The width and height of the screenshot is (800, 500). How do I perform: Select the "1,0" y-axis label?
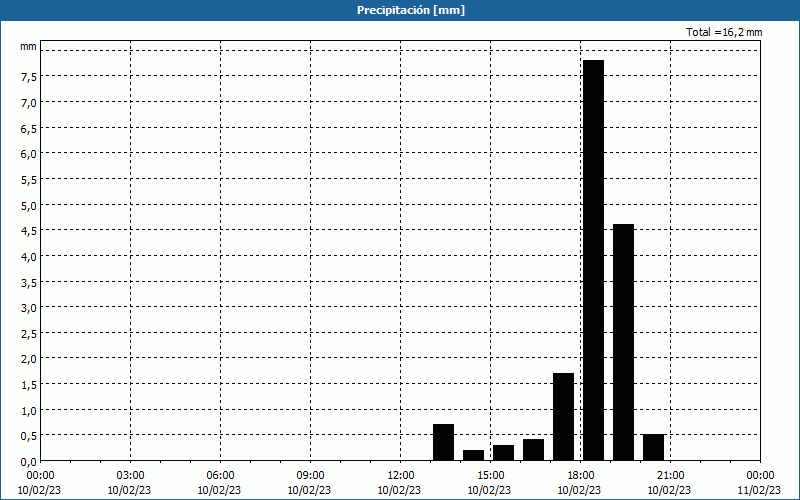point(29,410)
